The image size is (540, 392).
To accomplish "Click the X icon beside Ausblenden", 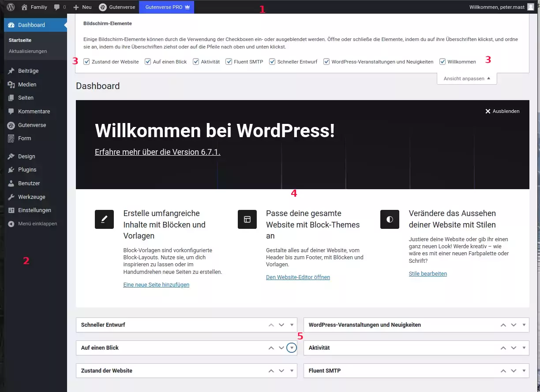I will pyautogui.click(x=488, y=111).
